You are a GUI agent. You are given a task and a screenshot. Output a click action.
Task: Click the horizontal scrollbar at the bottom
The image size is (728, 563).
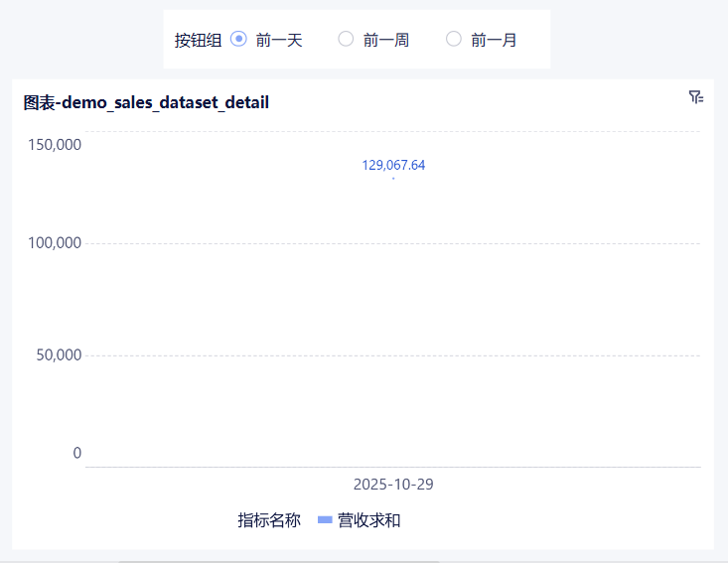(x=278, y=561)
